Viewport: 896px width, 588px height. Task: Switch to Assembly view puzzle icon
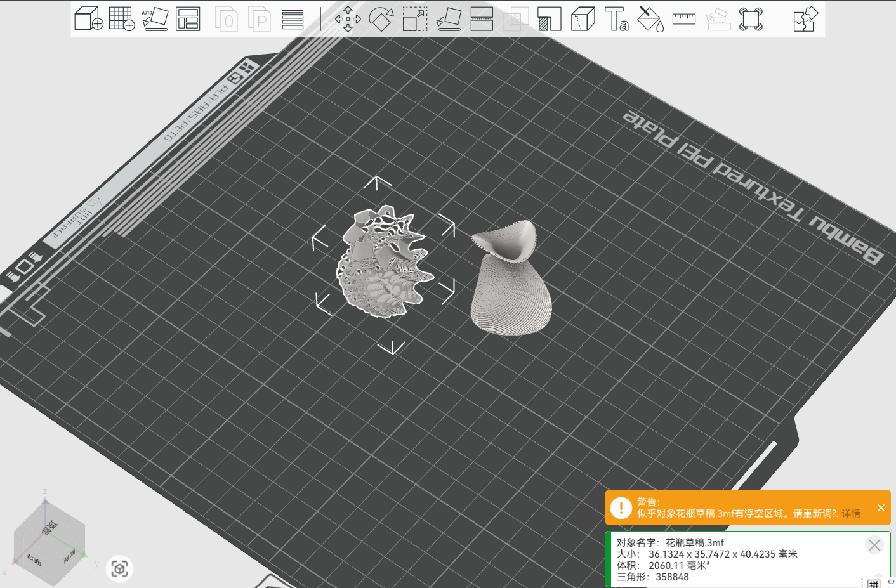coord(806,18)
